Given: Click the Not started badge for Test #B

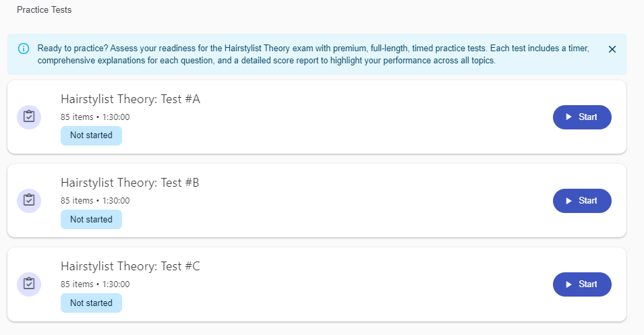Looking at the screenshot, I should 91,219.
